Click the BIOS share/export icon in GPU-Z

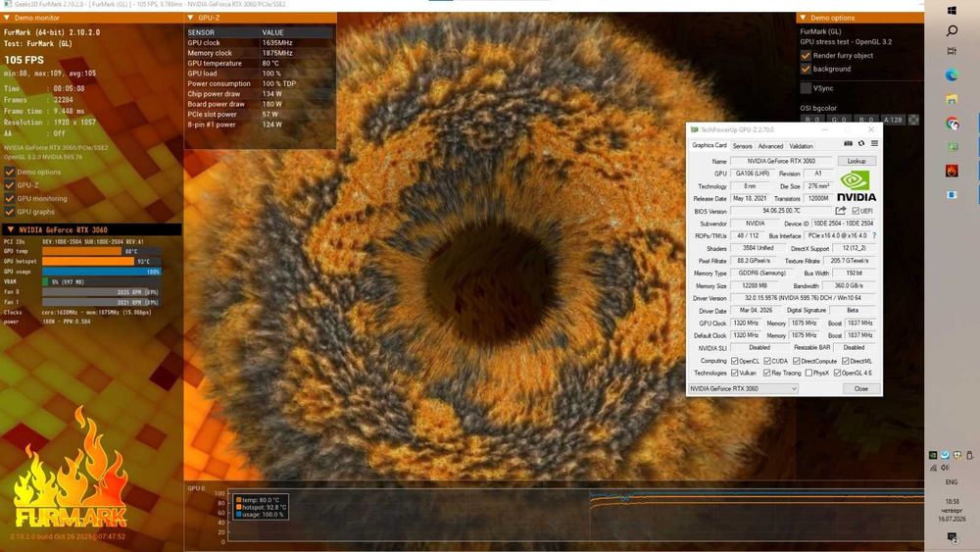pos(841,211)
